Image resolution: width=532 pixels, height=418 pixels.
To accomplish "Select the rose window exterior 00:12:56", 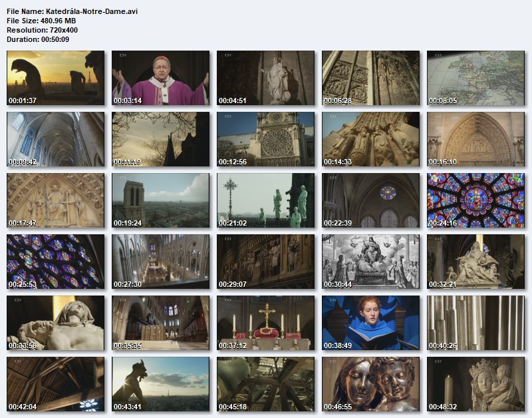I will pyautogui.click(x=265, y=139).
